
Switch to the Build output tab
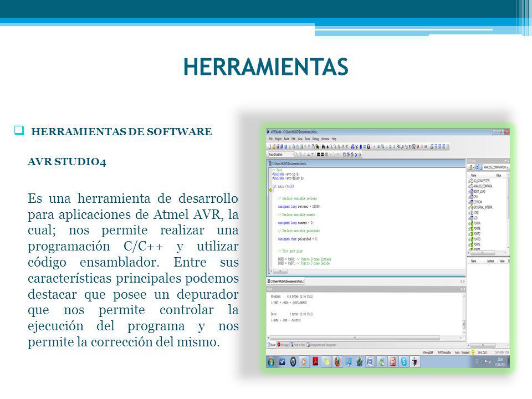point(272,345)
